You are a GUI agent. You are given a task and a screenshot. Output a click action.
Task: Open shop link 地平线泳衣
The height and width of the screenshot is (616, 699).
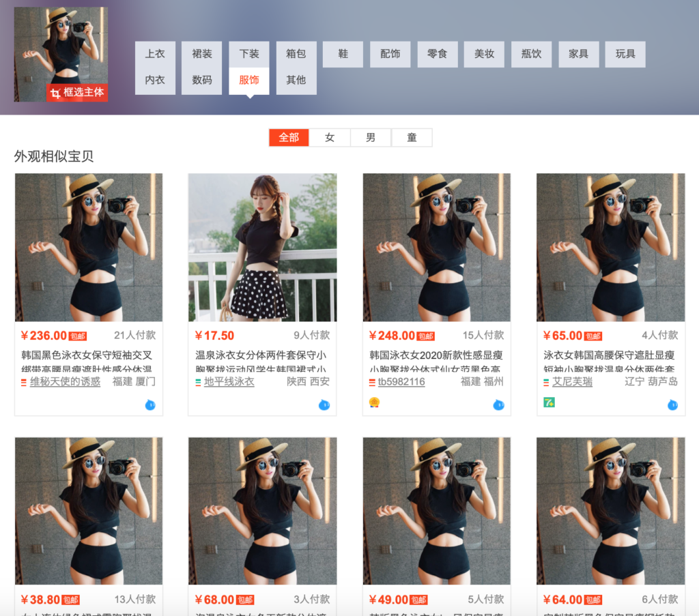click(x=229, y=381)
